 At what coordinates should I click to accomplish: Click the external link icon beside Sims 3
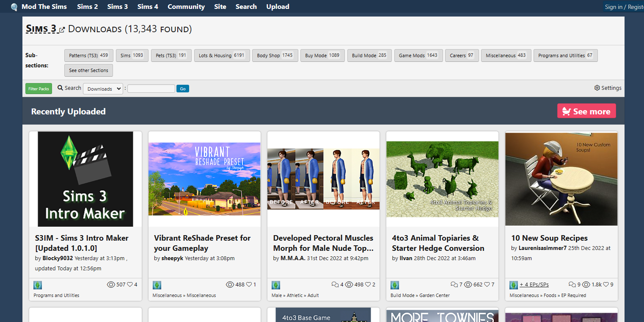click(62, 30)
